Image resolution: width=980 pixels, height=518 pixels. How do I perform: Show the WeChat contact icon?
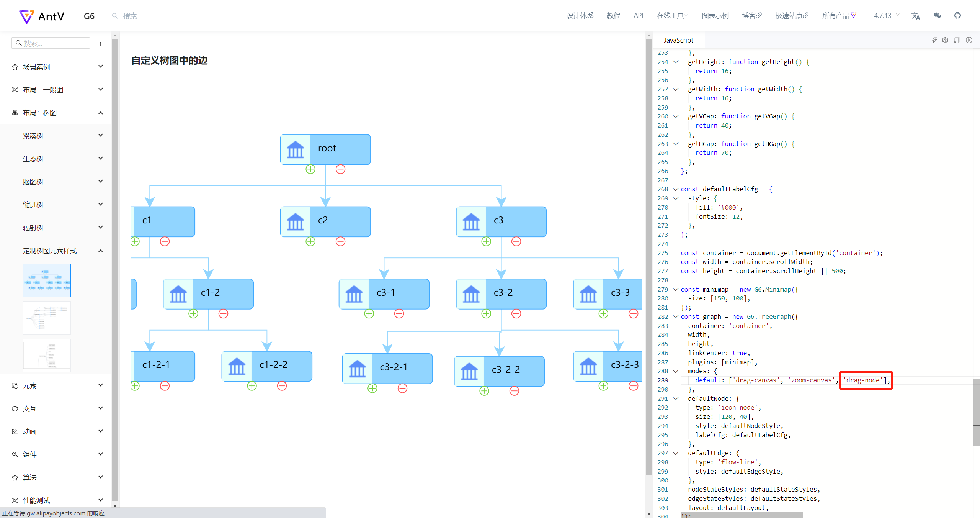(x=937, y=16)
